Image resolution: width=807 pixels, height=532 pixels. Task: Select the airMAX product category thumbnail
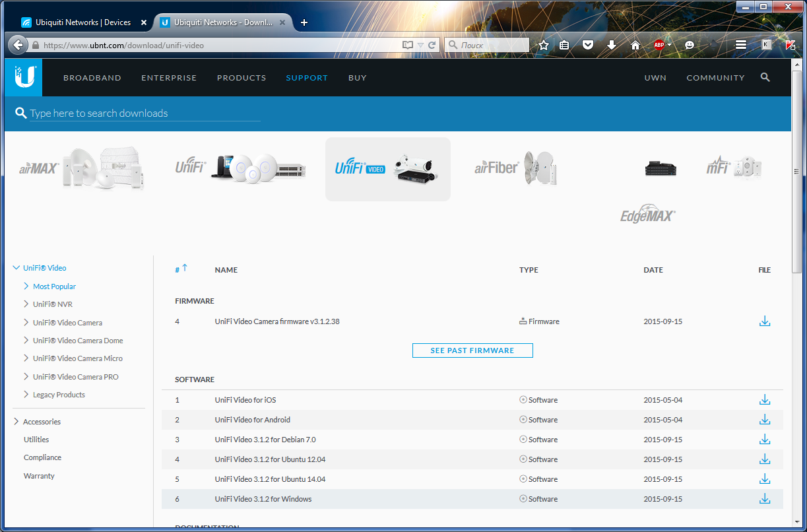click(82, 168)
